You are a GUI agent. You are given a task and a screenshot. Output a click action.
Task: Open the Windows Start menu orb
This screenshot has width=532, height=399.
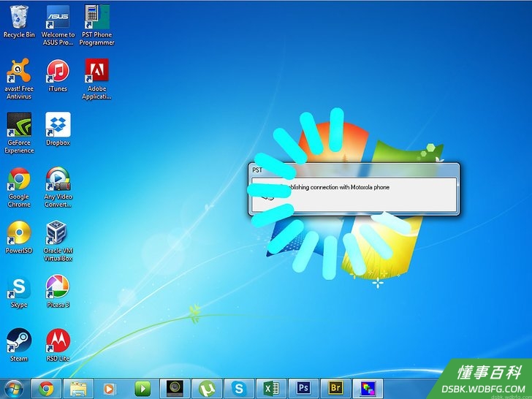(x=15, y=389)
